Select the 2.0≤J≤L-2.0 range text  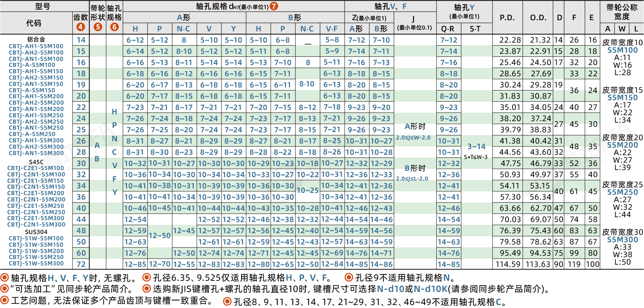[x=412, y=179]
